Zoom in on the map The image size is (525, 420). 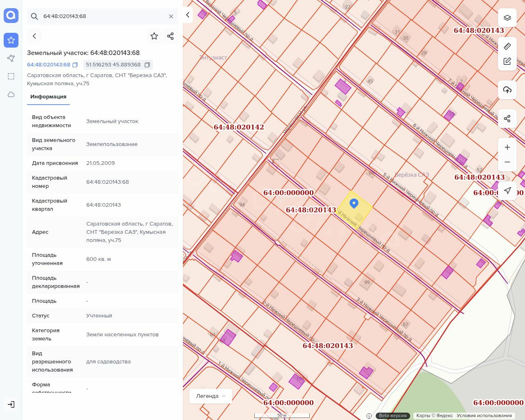507,147
